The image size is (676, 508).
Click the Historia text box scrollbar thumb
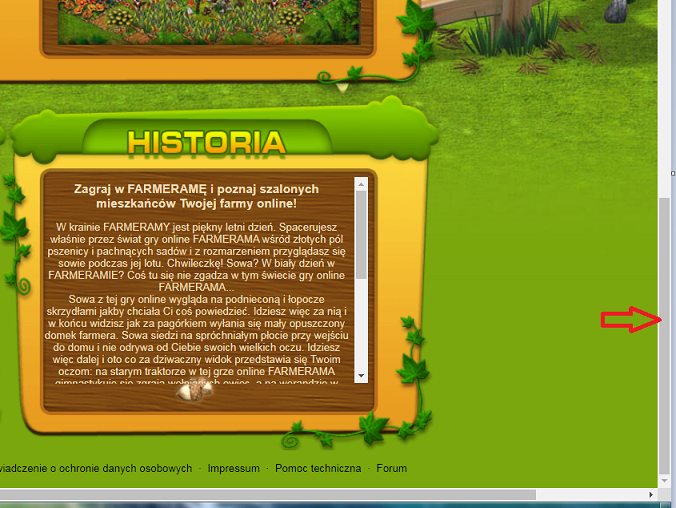click(x=361, y=235)
